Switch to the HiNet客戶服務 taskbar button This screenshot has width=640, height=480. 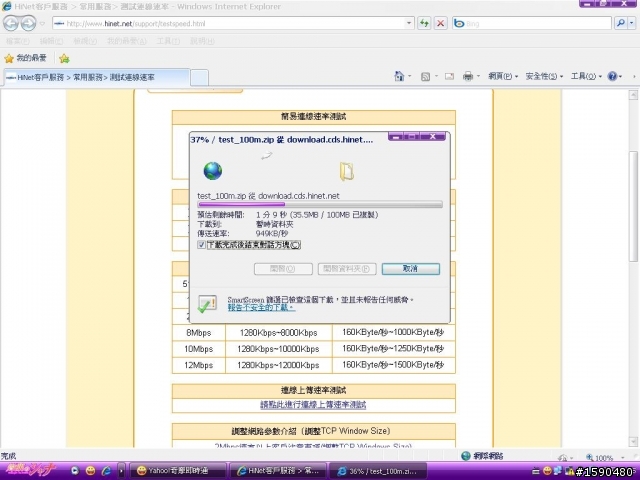pos(279,471)
